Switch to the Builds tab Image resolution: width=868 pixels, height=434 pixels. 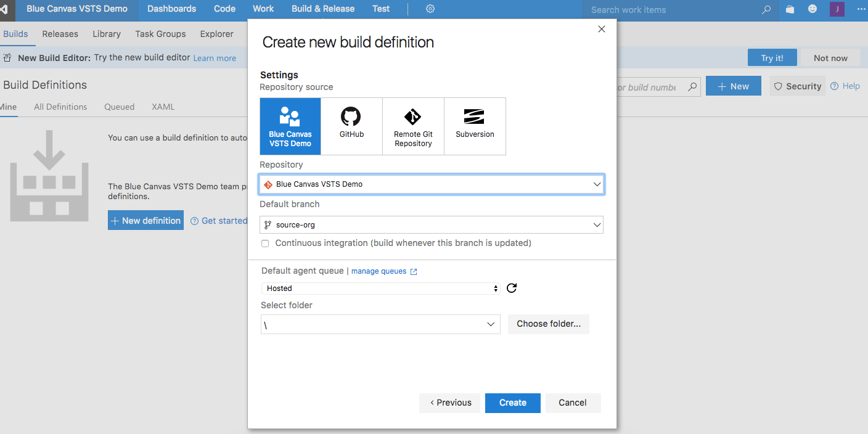click(x=15, y=34)
